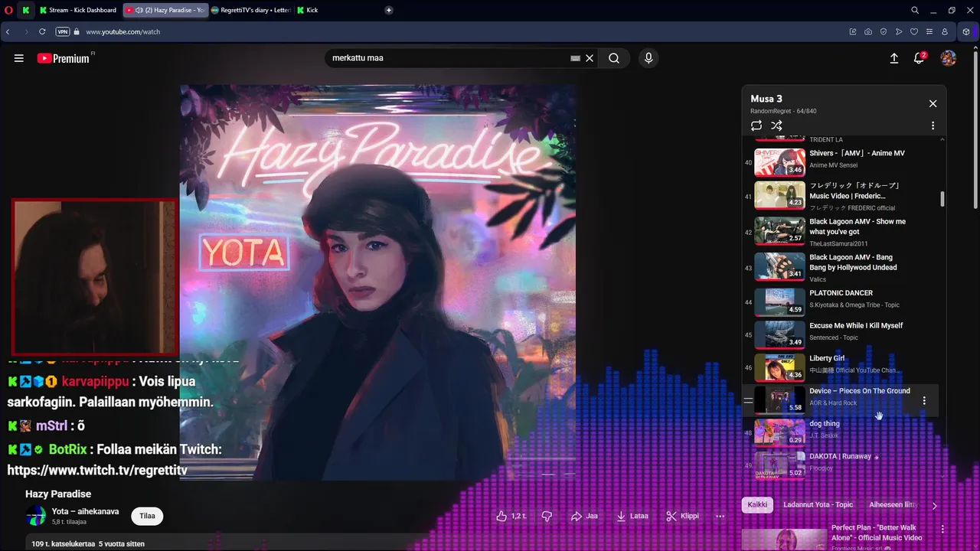Toggle the Opera VPN badge

(63, 32)
